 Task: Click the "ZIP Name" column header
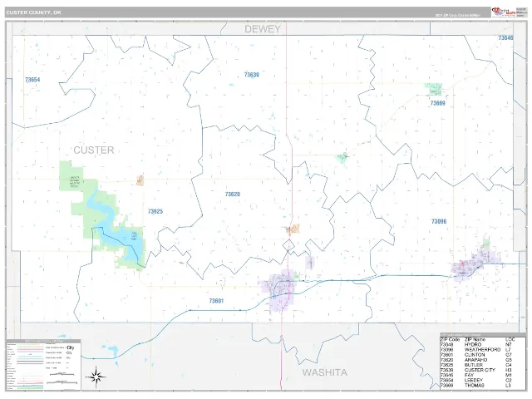pos(475,339)
